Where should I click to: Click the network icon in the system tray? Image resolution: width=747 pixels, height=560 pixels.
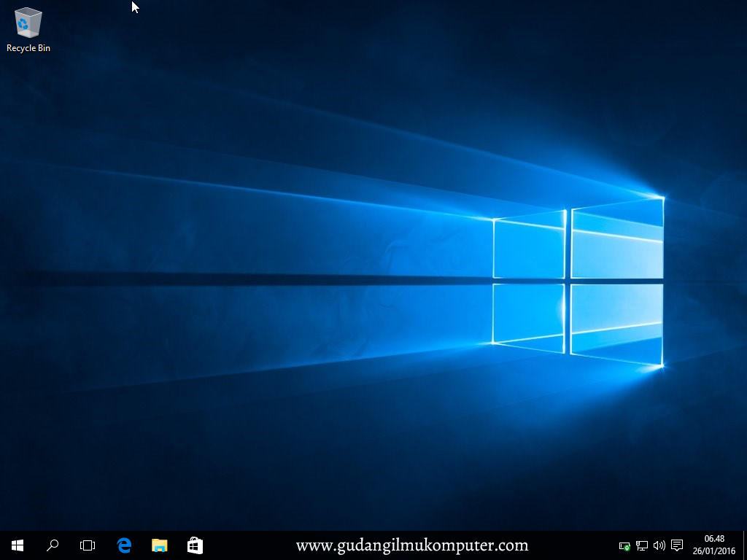click(x=642, y=545)
